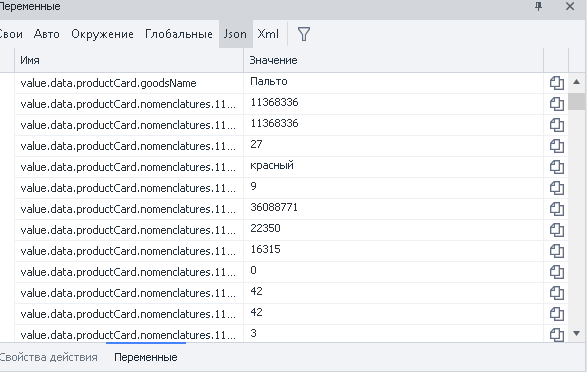Select the Пальто value cell
Screen dimensions: 587x372
393,83
